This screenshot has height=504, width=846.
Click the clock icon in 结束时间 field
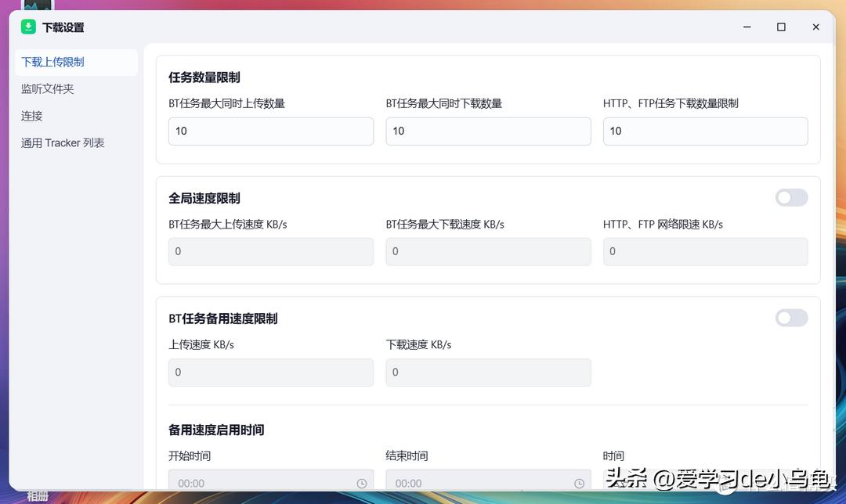coord(579,484)
